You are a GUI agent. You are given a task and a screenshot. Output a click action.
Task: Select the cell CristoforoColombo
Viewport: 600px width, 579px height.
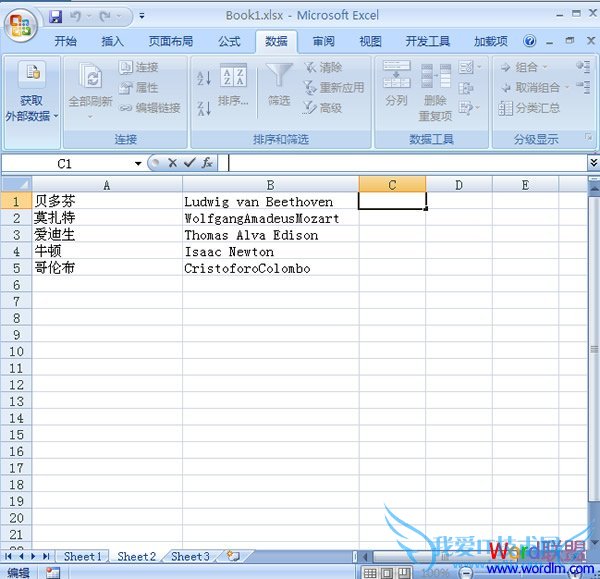(x=271, y=268)
